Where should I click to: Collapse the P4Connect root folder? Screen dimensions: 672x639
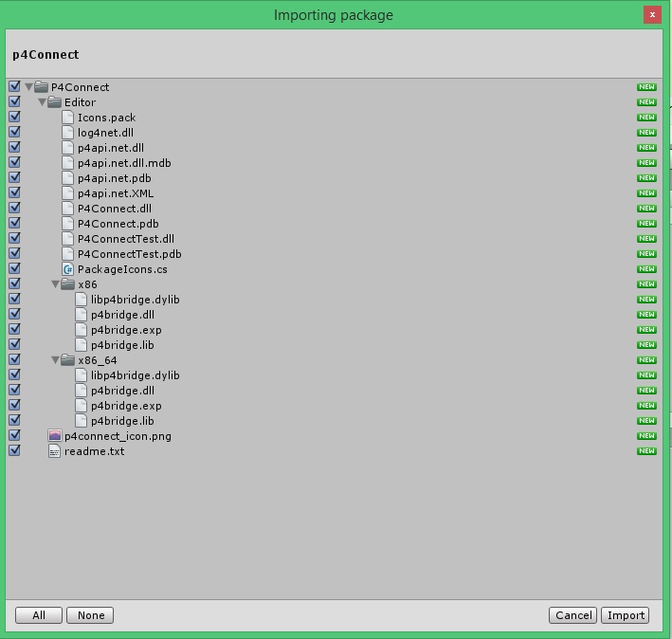28,87
